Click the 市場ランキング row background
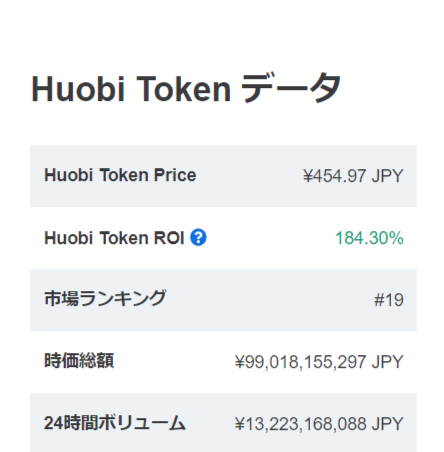The width and height of the screenshot is (444, 452). click(223, 300)
